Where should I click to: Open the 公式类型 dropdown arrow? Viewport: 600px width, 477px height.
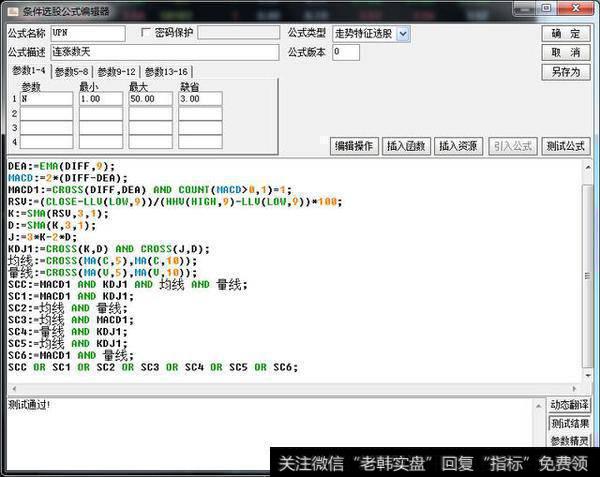[x=403, y=34]
